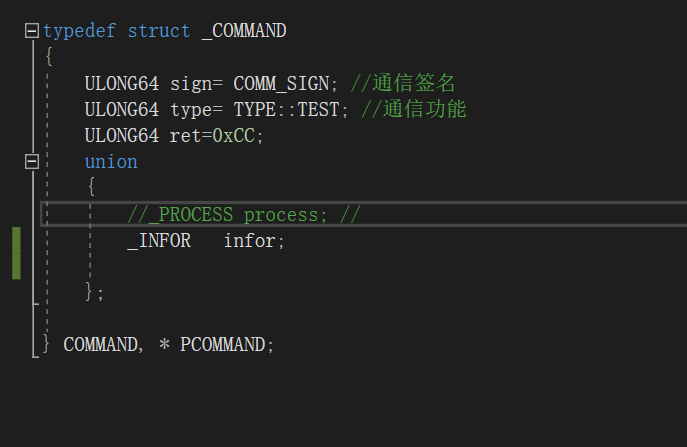The image size is (687, 447).
Task: Click the green change marker in the margin
Action: point(17,253)
